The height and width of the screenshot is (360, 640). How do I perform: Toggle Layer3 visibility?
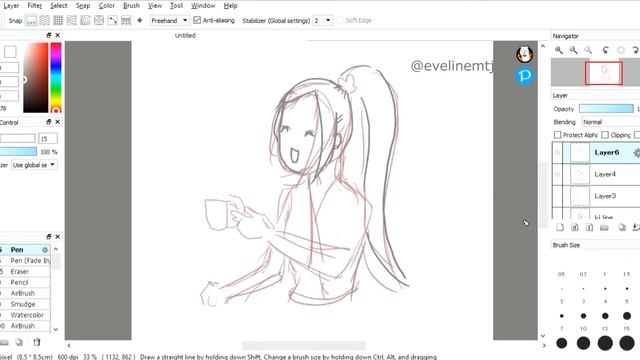click(x=557, y=196)
